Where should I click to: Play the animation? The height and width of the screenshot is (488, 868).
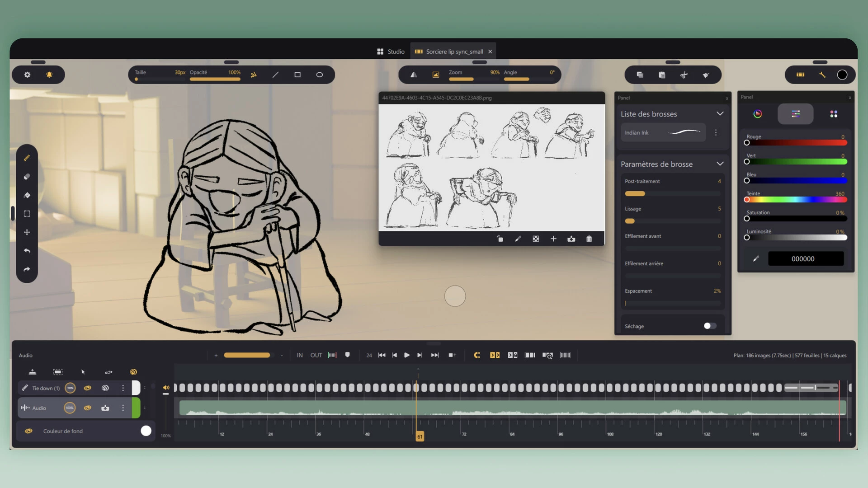[407, 355]
